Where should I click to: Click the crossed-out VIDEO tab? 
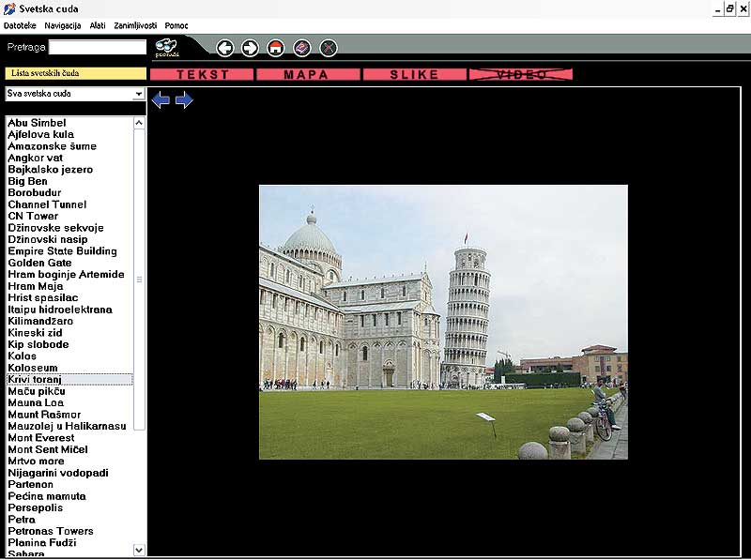point(521,74)
